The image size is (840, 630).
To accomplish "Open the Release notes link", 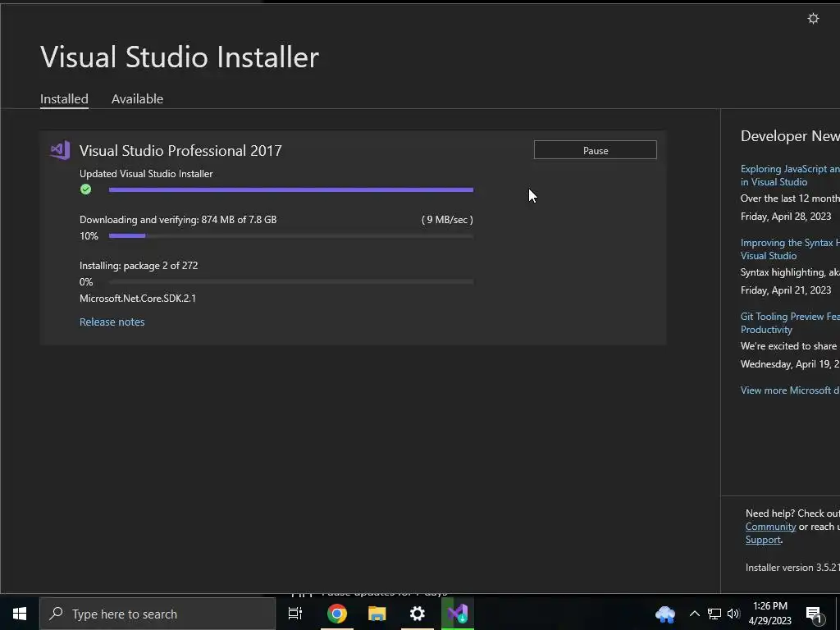I will [112, 322].
